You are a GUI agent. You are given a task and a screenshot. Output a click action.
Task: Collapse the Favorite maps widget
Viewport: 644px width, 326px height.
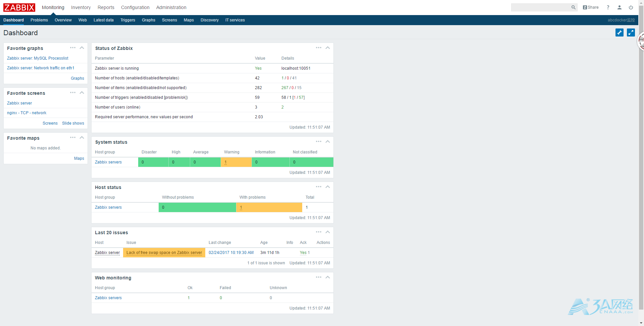82,137
